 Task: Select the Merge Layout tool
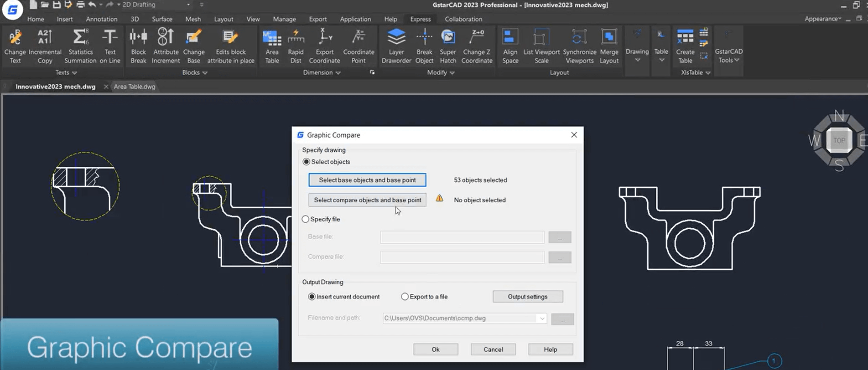click(609, 46)
